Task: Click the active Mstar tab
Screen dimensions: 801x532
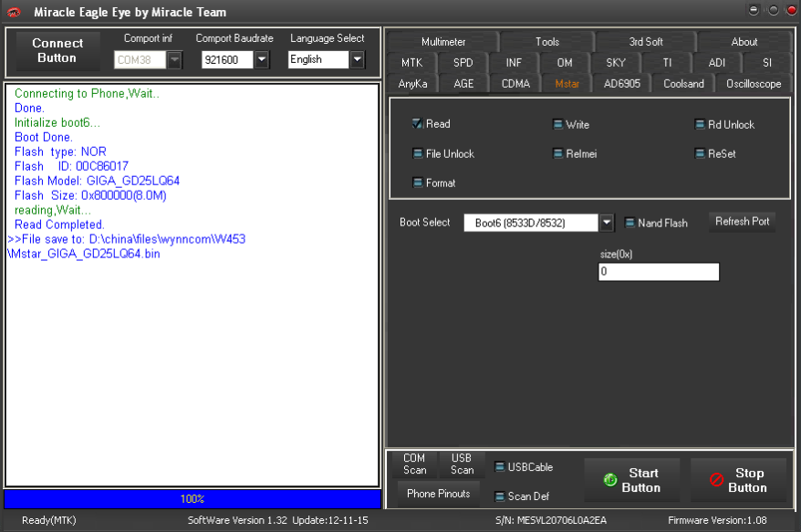Action: click(567, 83)
